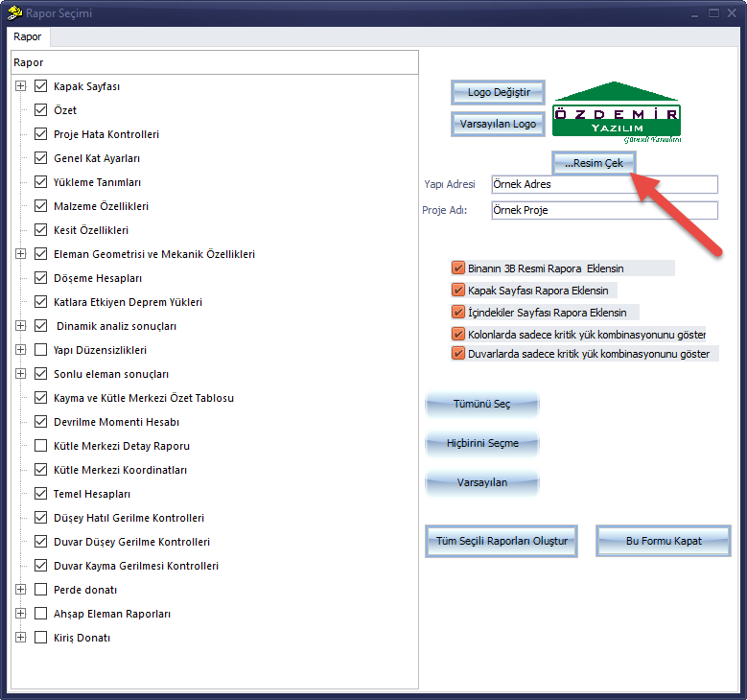Toggle Binanın 3B Resmi Rapora Eklensin
Screen dimensions: 747x700
click(x=457, y=268)
